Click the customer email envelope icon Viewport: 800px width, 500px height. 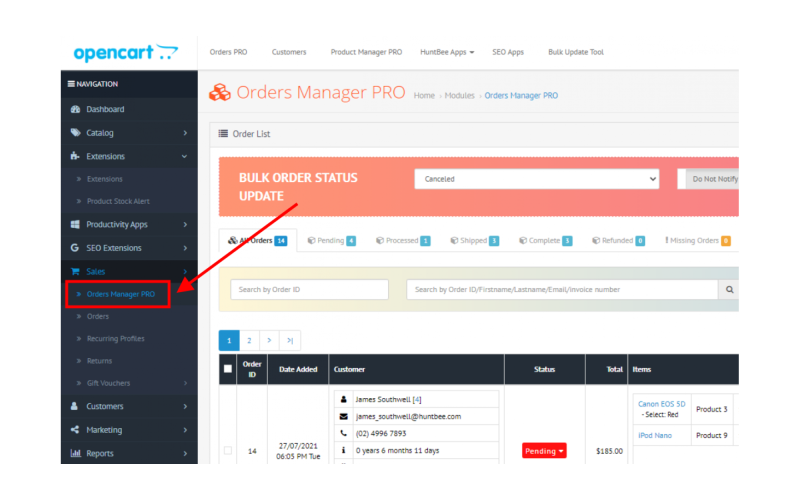tap(343, 416)
